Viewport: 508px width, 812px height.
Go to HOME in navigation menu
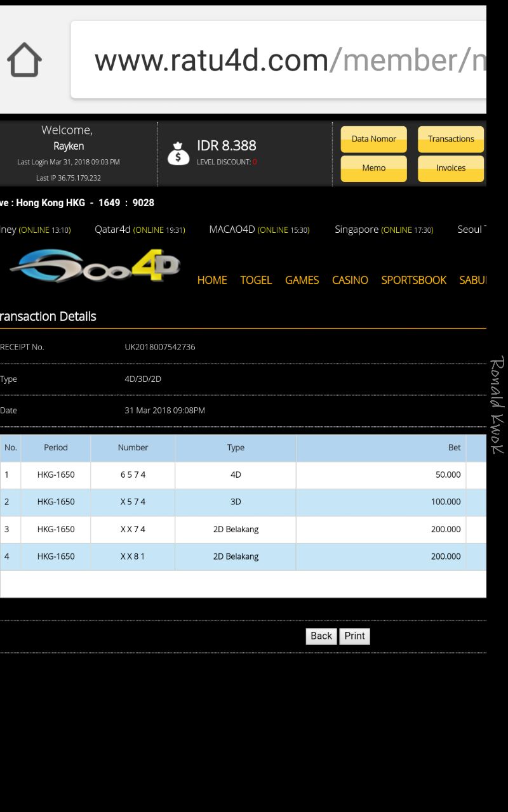tap(212, 280)
